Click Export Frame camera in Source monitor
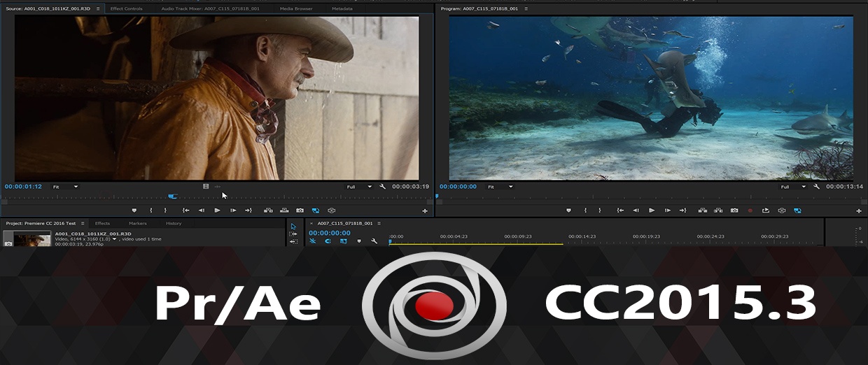 tap(300, 210)
